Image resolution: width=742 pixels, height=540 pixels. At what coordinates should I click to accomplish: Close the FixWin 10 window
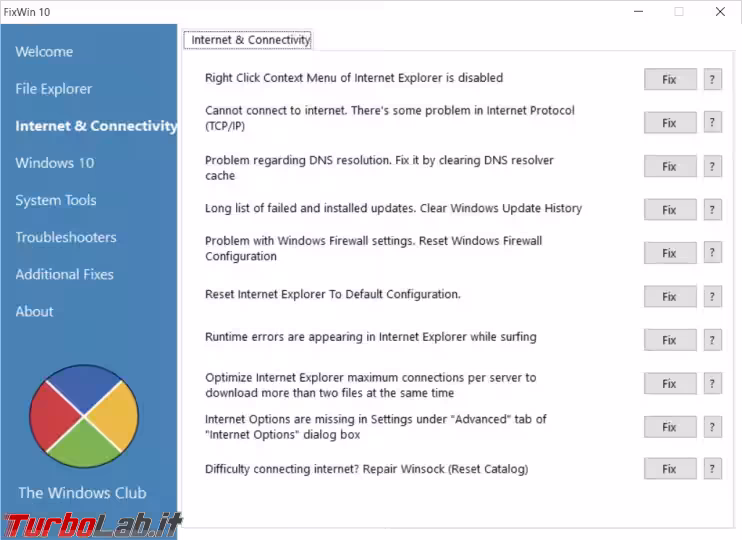720,11
